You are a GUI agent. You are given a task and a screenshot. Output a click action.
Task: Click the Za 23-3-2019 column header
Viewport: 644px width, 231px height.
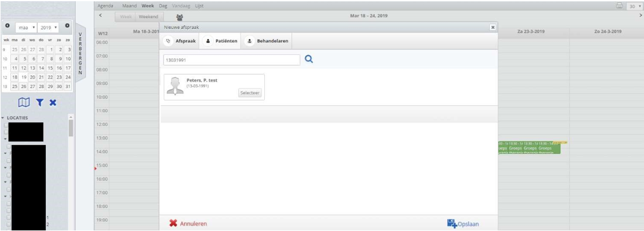point(531,32)
